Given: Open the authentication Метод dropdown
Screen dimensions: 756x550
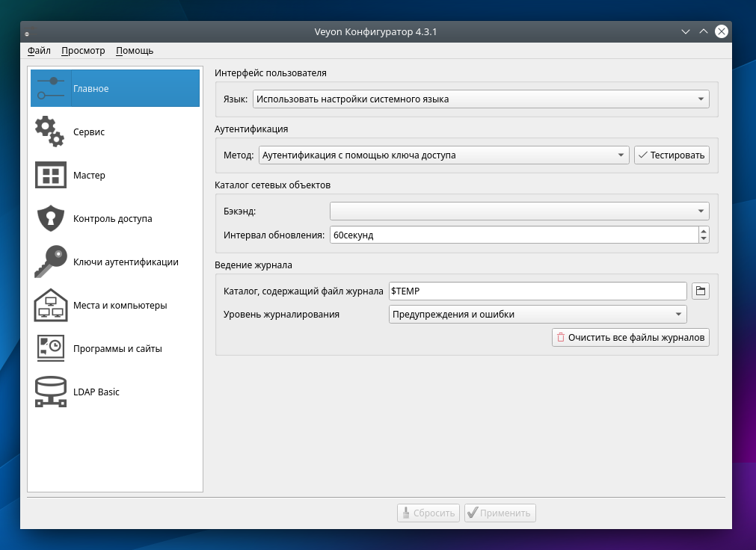Looking at the screenshot, I should point(443,155).
